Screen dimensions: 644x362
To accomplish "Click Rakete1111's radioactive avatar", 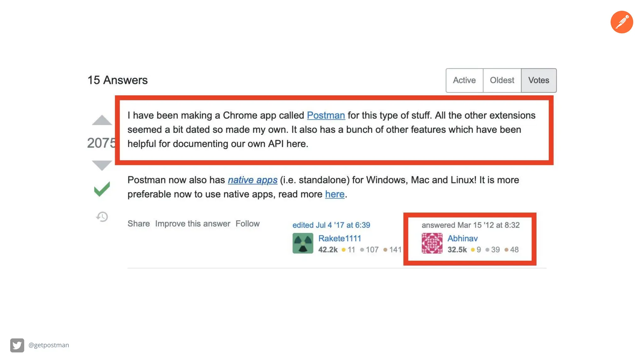I will click(x=303, y=243).
